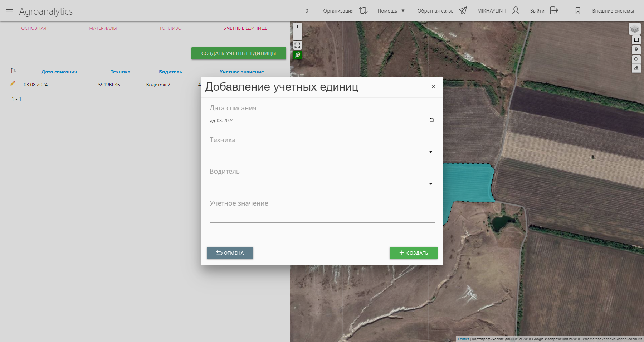The height and width of the screenshot is (342, 644).
Task: Click the Учетное значение input field
Action: [322, 216]
